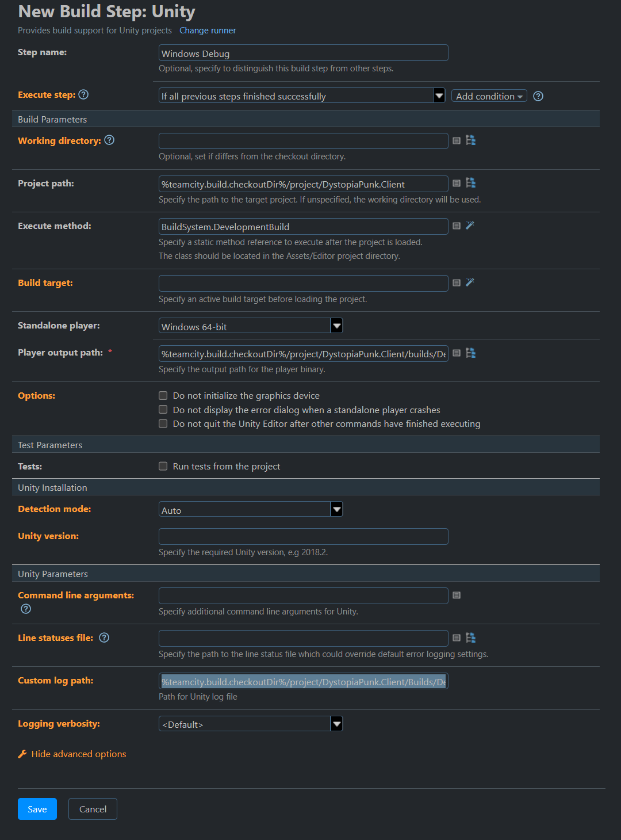The image size is (621, 840).
Task: Expand the Execute step condition dropdown
Action: click(x=302, y=96)
